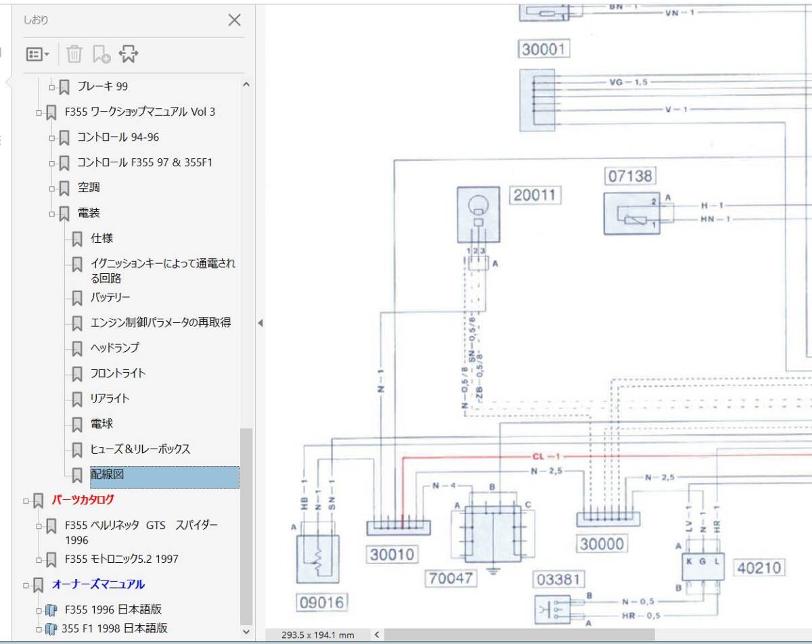
Task: Click the bookmarks panel scroll down arrow
Action: 246,632
